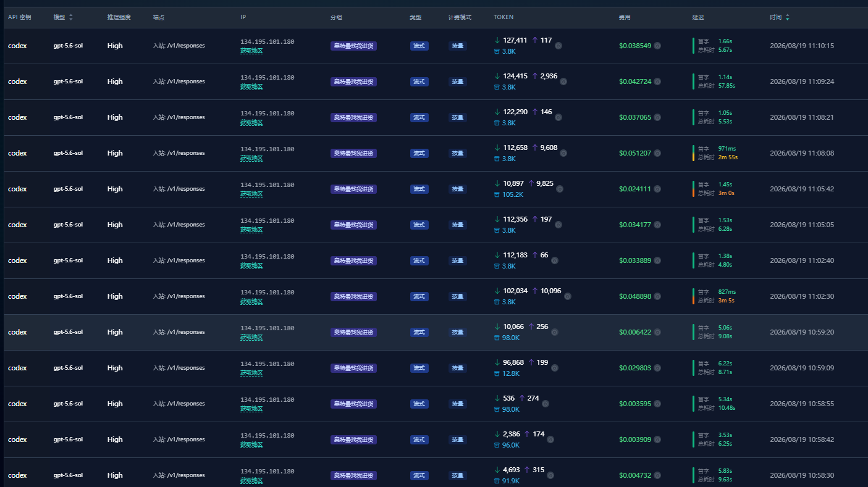
Task: Click latency bar in 11:02:30 row
Action: tap(694, 296)
